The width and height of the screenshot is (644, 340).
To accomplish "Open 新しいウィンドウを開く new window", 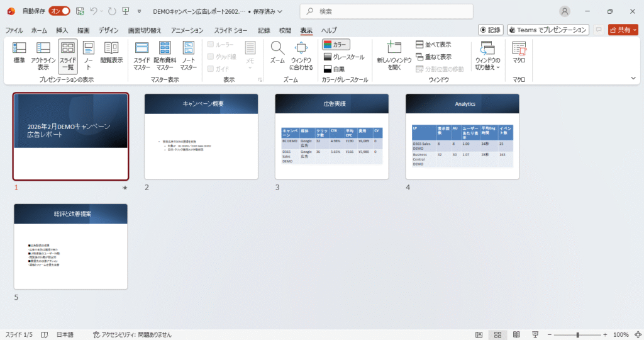I will click(x=394, y=54).
